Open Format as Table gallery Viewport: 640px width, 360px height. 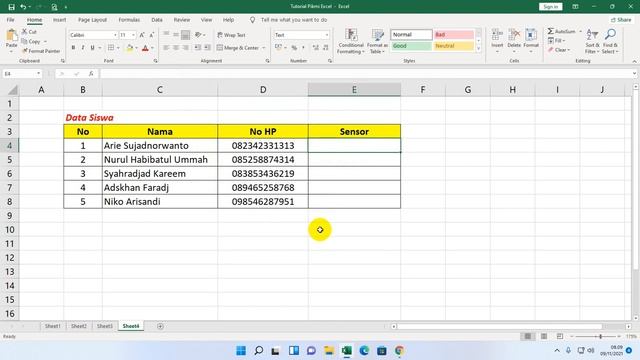[x=378, y=41]
